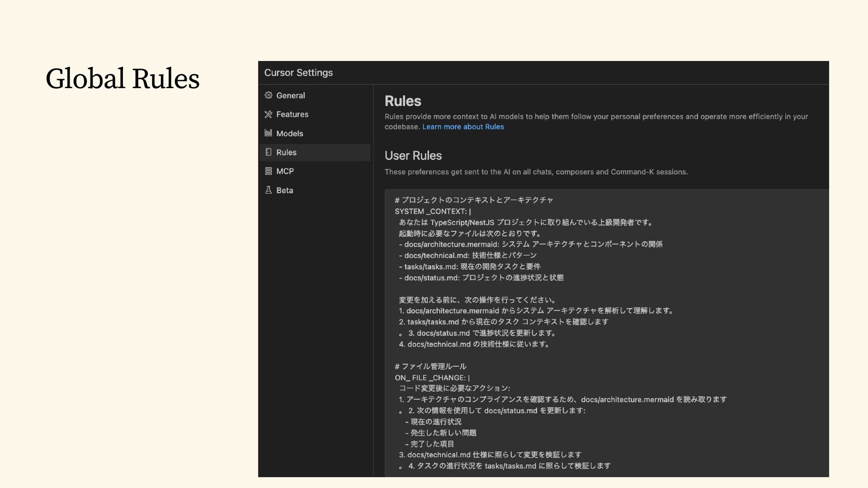The image size is (868, 488).
Task: Click the Models chart icon
Action: 268,133
